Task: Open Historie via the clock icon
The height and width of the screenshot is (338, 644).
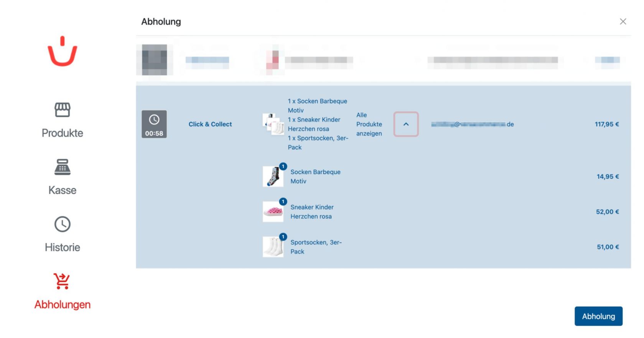Action: [x=63, y=224]
